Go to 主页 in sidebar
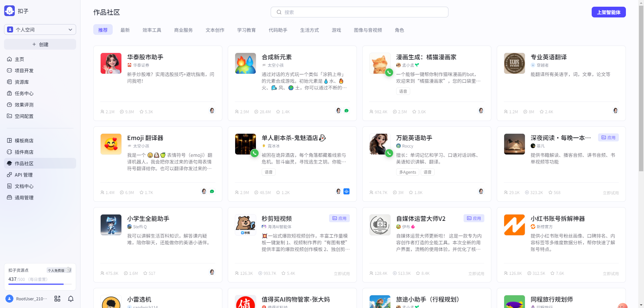The image size is (644, 308). 40,59
